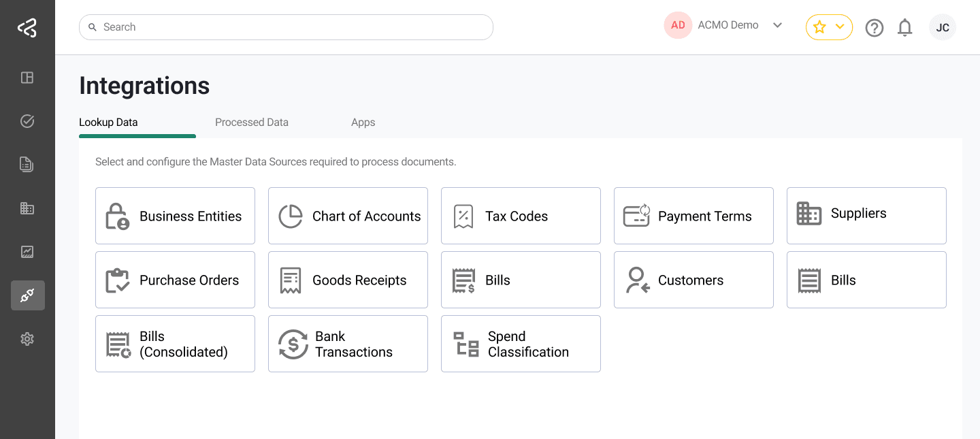Click the help question mark icon

tap(874, 28)
